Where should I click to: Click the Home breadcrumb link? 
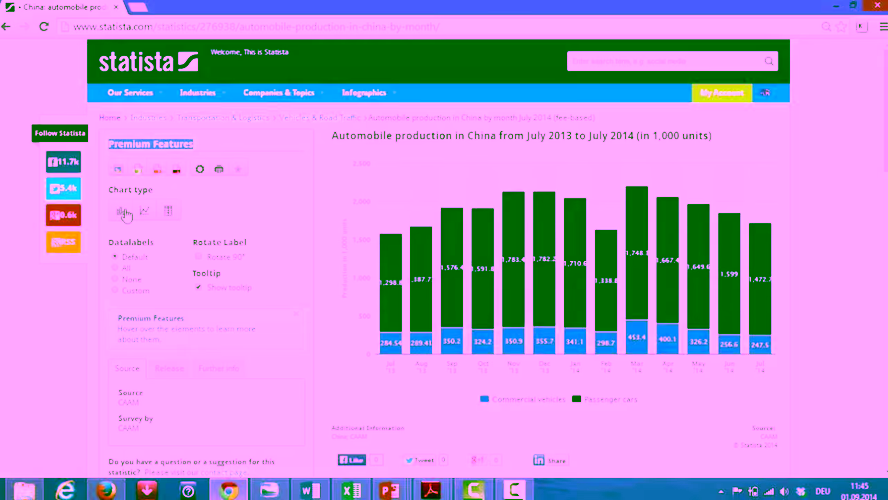pyautogui.click(x=109, y=118)
